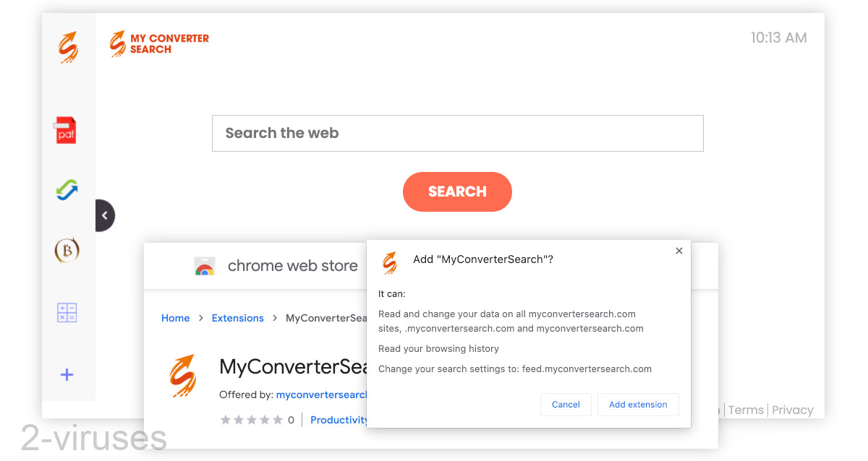Viewport: 868px width, 461px height.
Task: Click the Chrome Web Store logo
Action: click(x=205, y=265)
